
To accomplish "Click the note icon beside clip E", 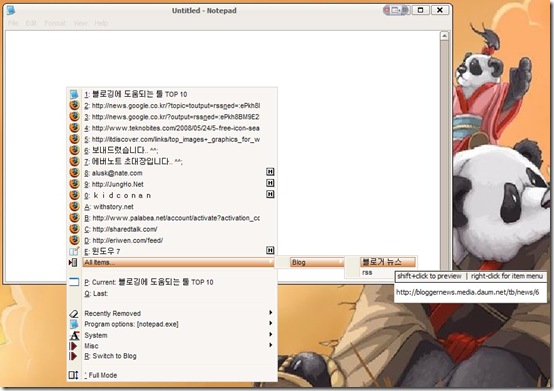I will (74, 251).
